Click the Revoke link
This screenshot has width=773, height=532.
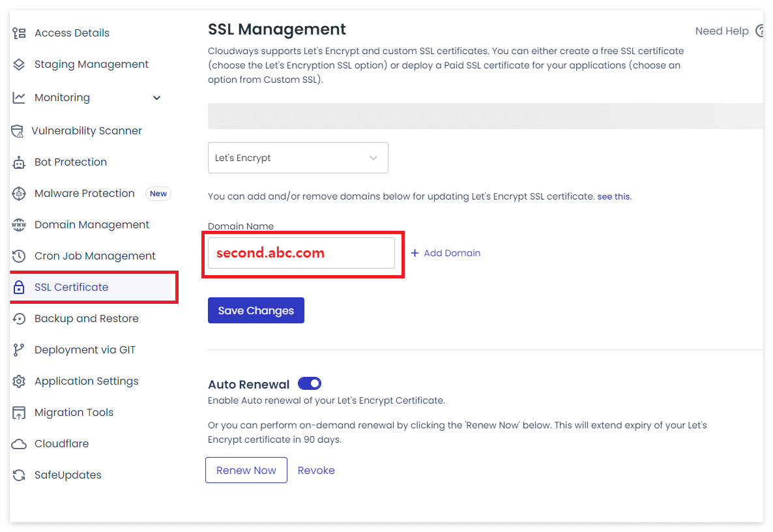(316, 470)
